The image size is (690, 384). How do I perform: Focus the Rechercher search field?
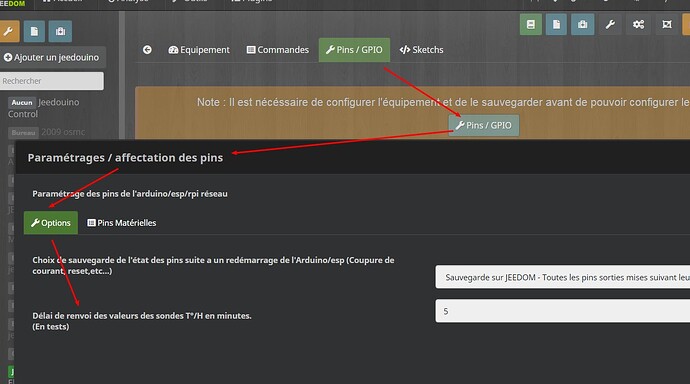pyautogui.click(x=51, y=81)
